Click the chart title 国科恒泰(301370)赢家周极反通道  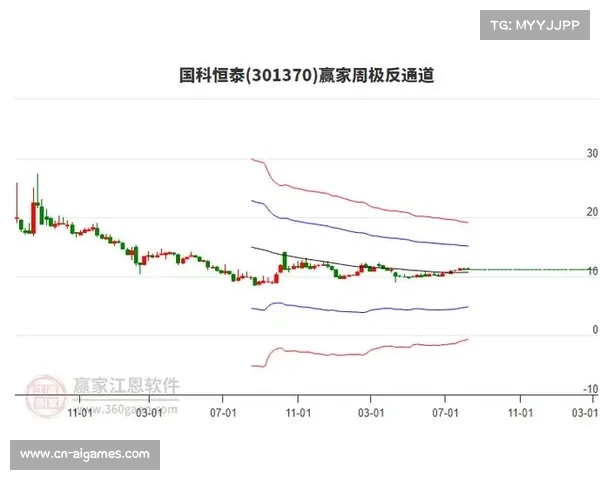click(x=307, y=75)
